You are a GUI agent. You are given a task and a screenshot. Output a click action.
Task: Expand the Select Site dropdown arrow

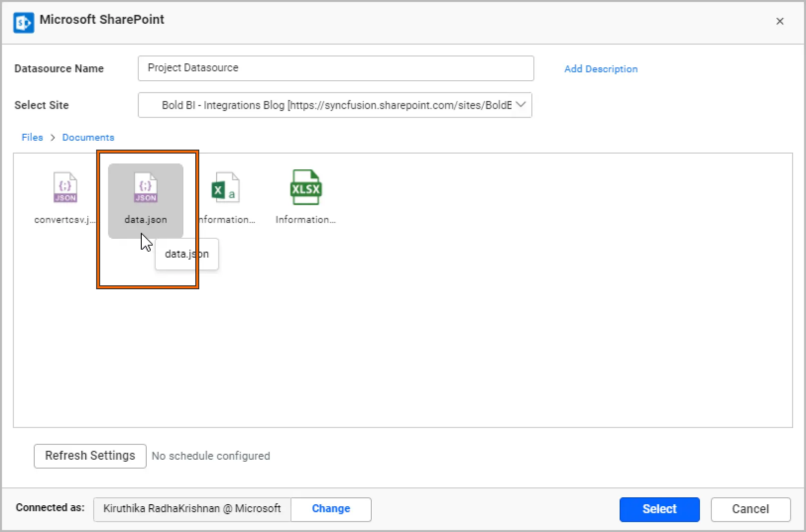pos(520,105)
